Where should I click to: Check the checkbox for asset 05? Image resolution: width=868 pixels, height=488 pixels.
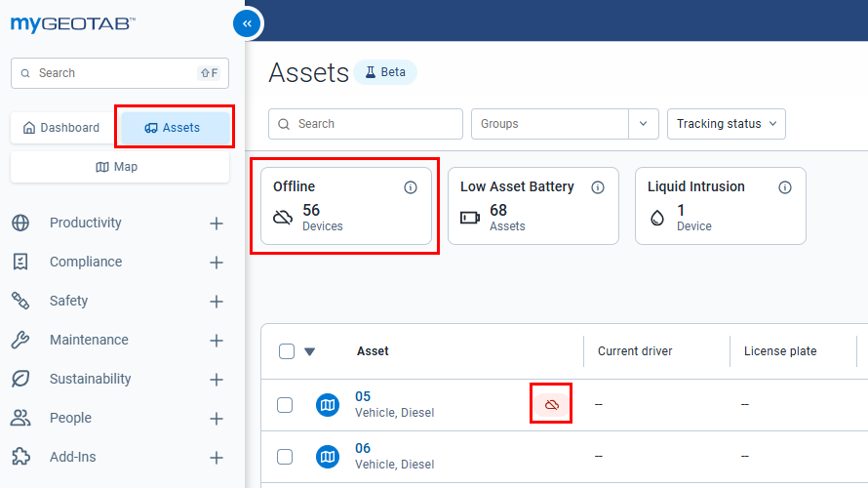[285, 405]
